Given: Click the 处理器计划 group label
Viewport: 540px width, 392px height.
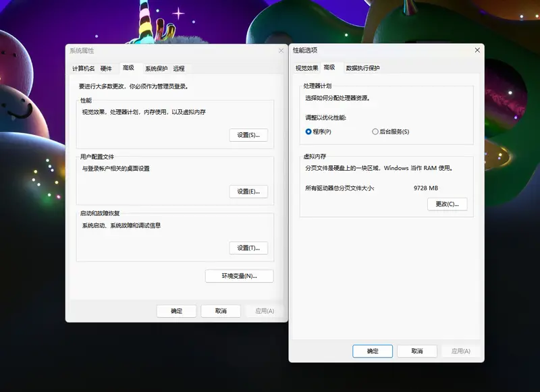Looking at the screenshot, I should pyautogui.click(x=317, y=86).
